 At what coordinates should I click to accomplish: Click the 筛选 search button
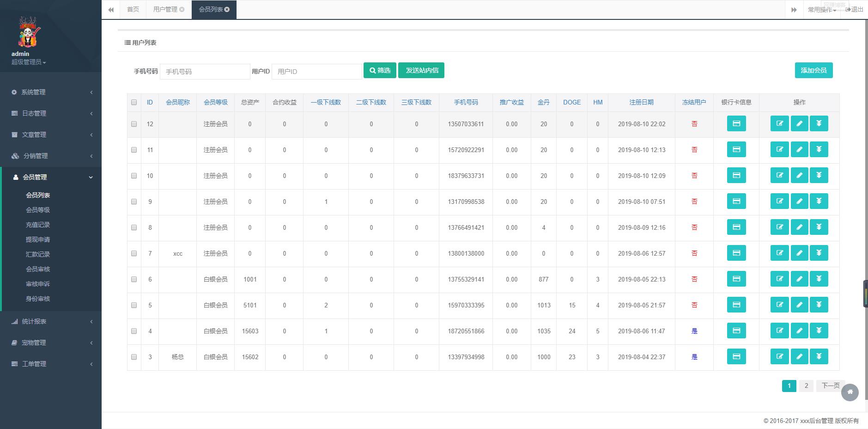tap(380, 70)
